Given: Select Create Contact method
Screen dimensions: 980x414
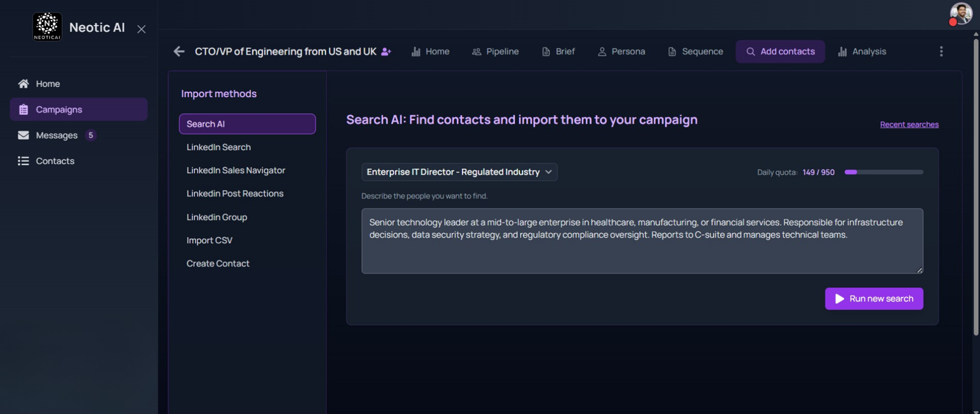Looking at the screenshot, I should pos(247,263).
